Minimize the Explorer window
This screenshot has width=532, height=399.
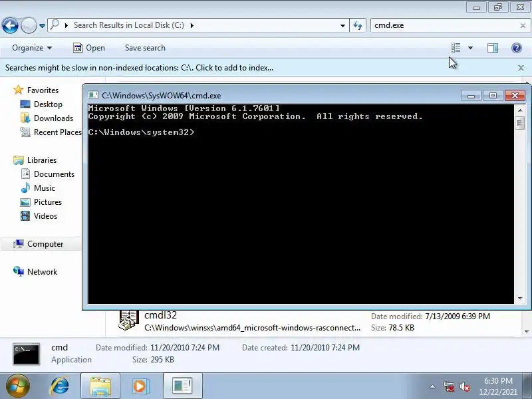476,7
